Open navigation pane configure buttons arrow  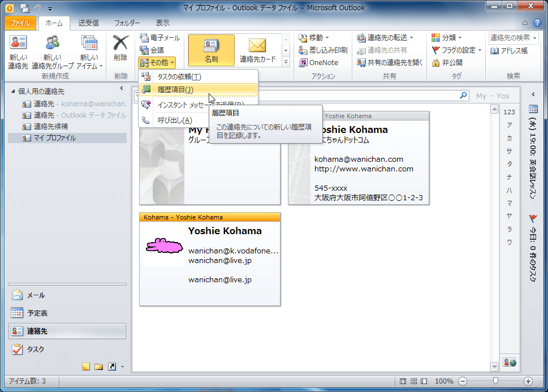tap(122, 367)
